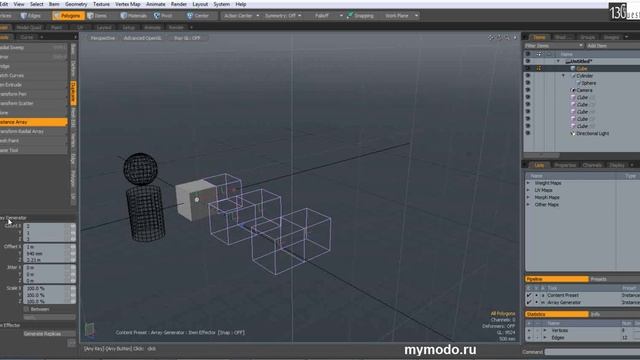Screen dimensions: 640x360
Task: Expand the Morph Maps list
Action: [x=528, y=198]
